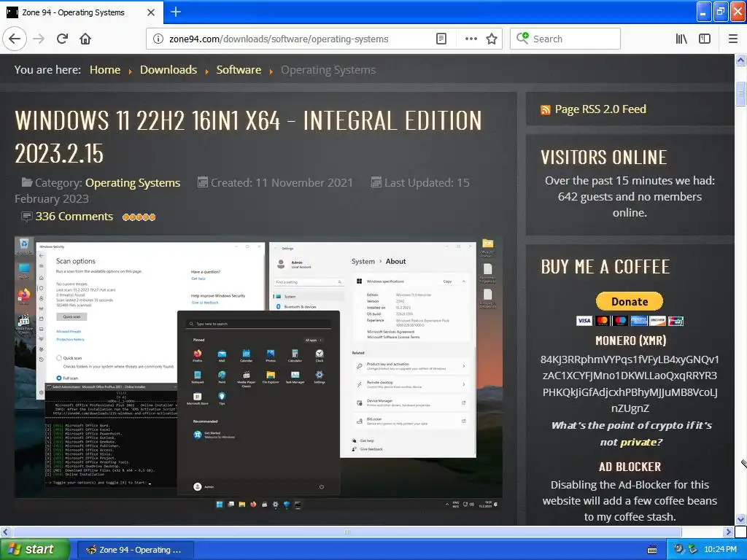Open the Page RSS 2.0 Feed link
The width and height of the screenshot is (747, 560).
pos(600,109)
